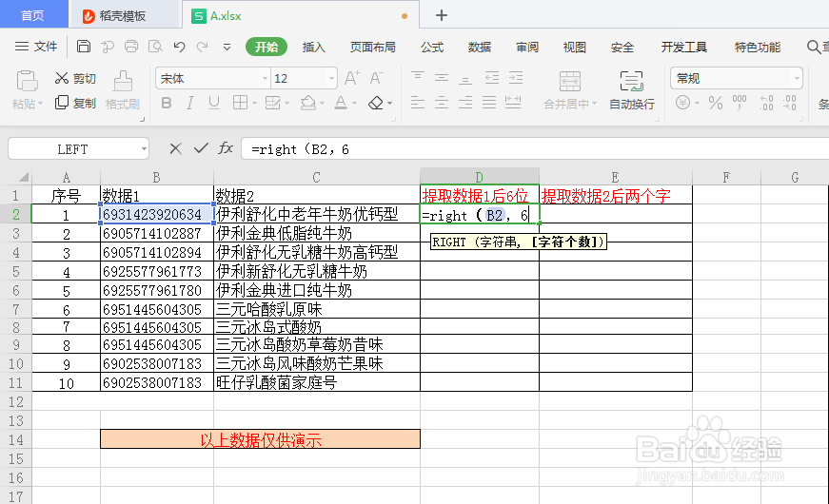This screenshot has height=504, width=829.
Task: Cancel formula entry with X
Action: point(175,149)
